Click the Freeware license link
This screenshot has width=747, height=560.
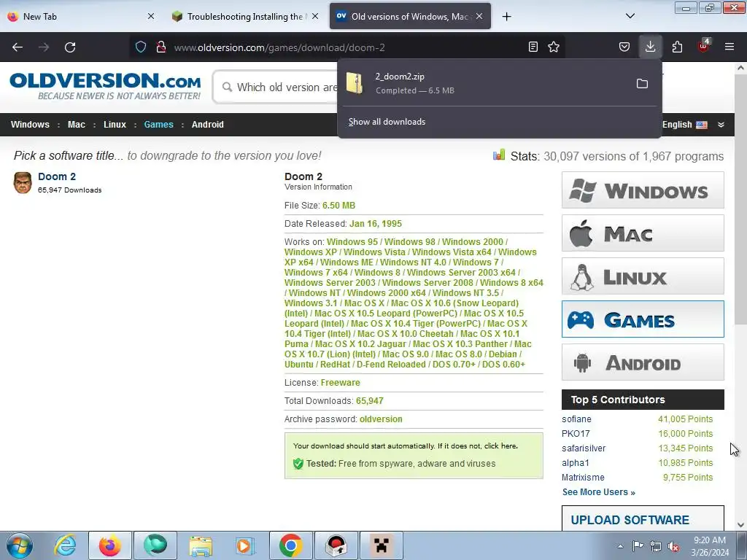tap(340, 383)
